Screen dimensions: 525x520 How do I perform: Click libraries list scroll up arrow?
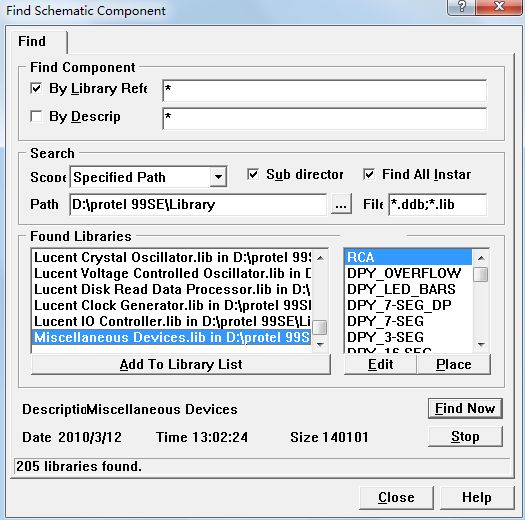click(x=320, y=258)
